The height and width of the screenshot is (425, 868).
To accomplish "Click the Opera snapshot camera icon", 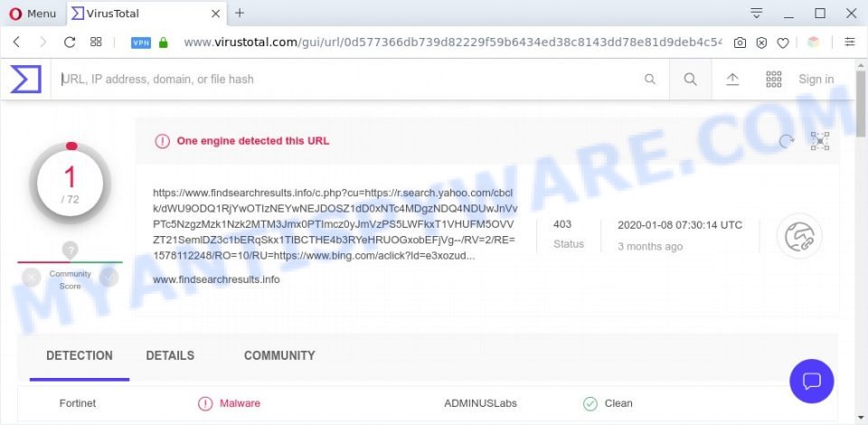I will pyautogui.click(x=740, y=42).
